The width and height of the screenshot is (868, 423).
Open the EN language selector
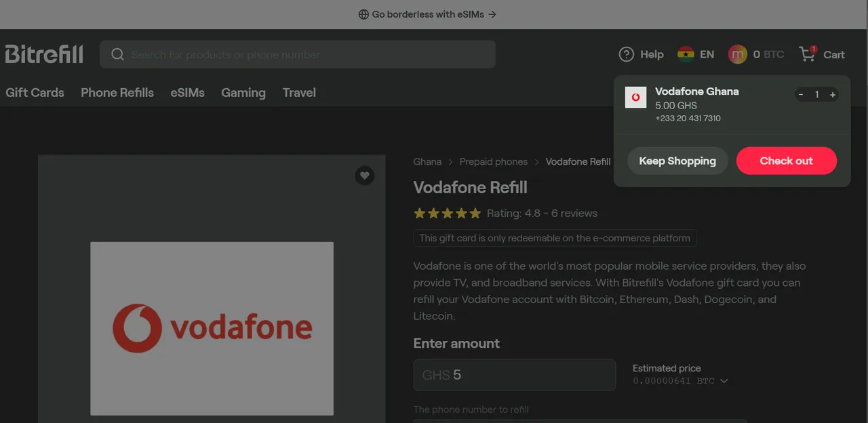coord(707,54)
